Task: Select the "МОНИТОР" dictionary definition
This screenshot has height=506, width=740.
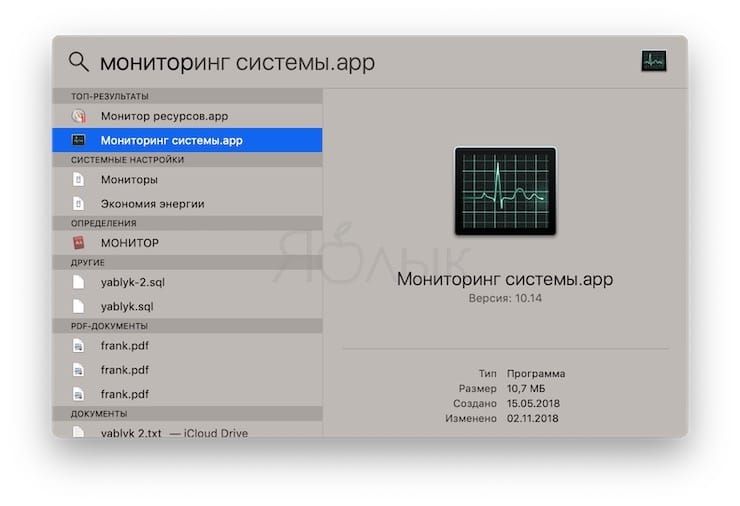Action: [x=187, y=243]
